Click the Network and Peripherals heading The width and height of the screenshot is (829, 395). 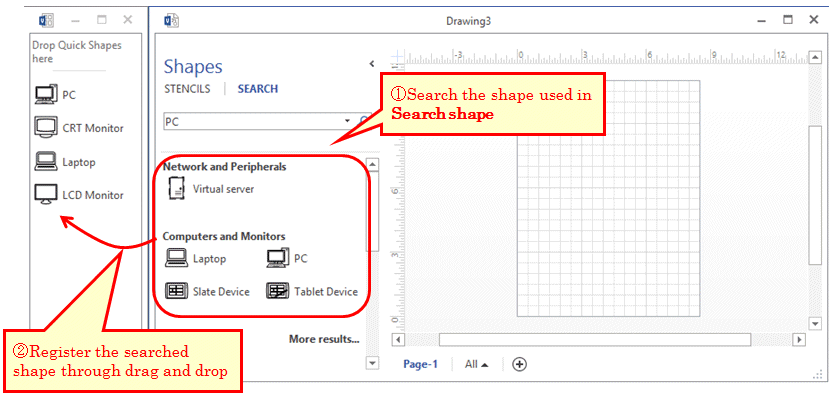tap(225, 167)
